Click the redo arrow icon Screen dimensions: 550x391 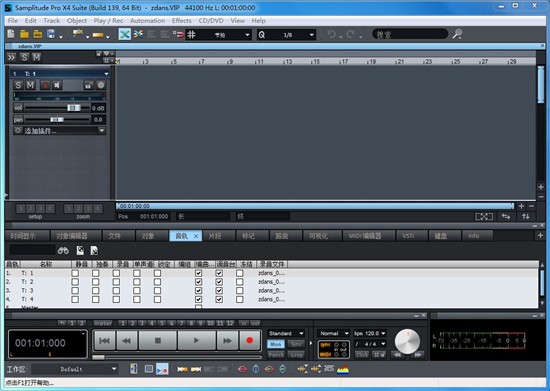[350, 34]
